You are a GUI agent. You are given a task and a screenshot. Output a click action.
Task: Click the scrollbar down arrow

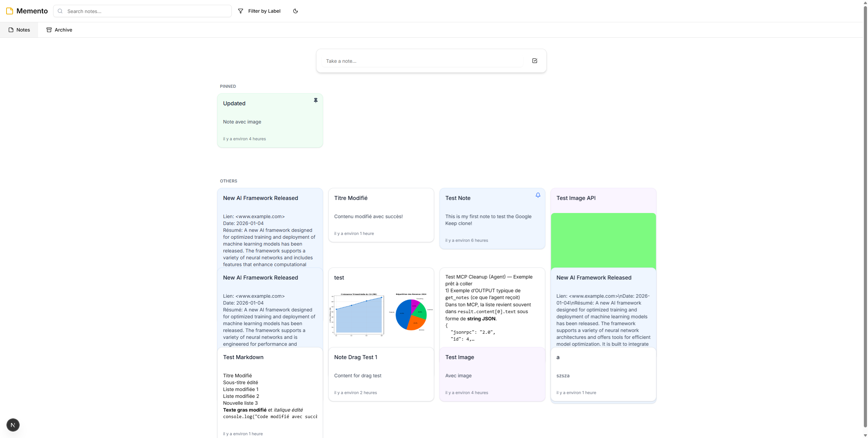865,435
